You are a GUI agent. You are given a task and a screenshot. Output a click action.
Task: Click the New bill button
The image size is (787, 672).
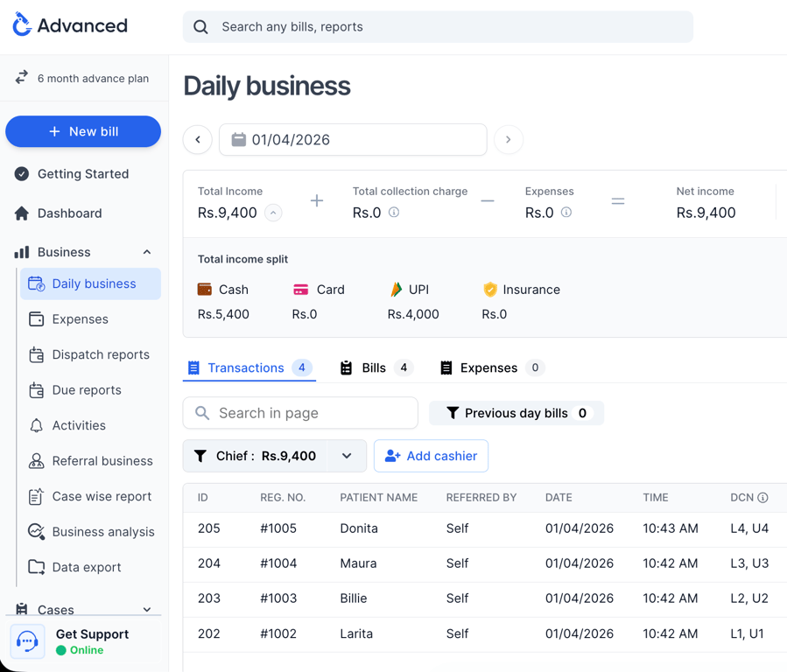83,131
